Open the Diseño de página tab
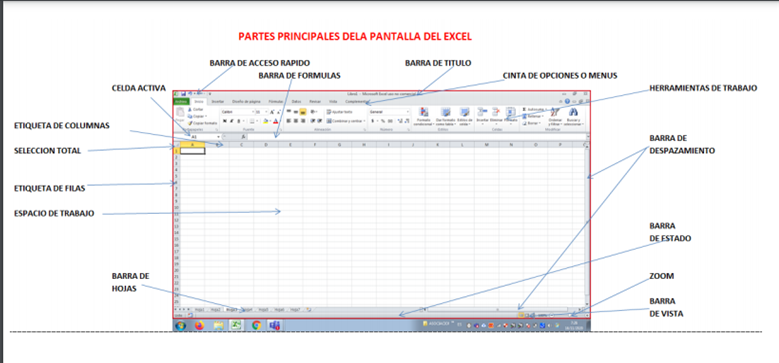The image size is (779, 363). click(x=246, y=102)
